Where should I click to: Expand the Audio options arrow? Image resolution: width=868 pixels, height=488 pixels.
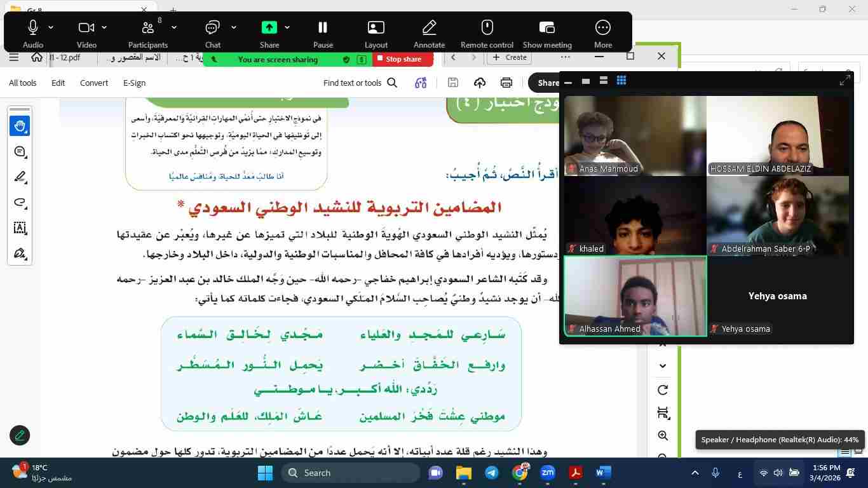(51, 27)
